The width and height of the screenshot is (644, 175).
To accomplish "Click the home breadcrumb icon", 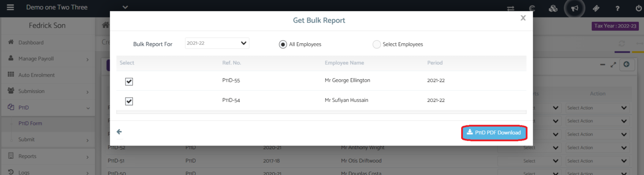I will click(105, 25).
